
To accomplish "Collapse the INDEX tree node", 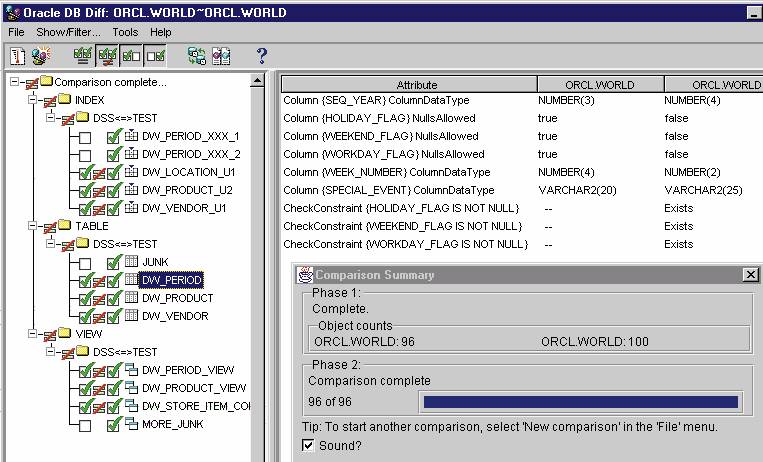I will point(33,100).
